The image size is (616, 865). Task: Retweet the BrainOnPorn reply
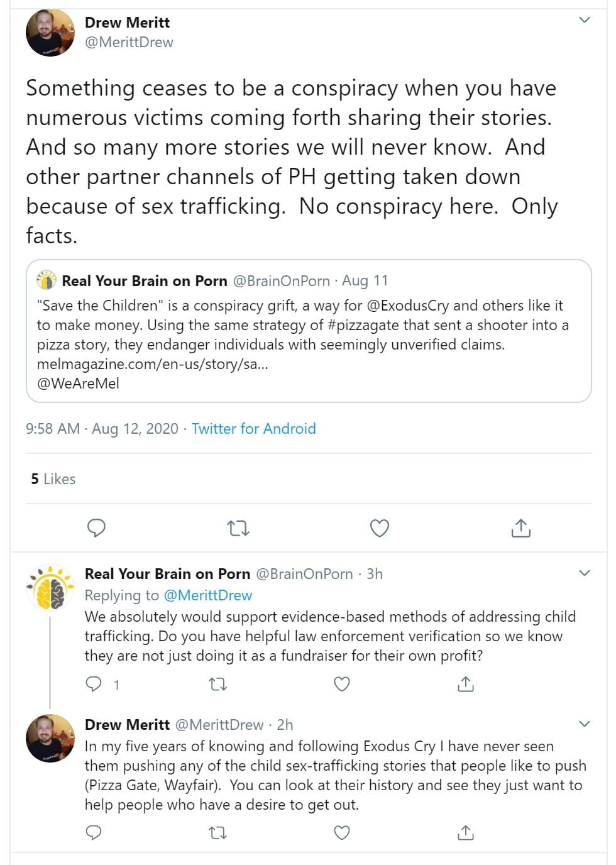[x=217, y=684]
